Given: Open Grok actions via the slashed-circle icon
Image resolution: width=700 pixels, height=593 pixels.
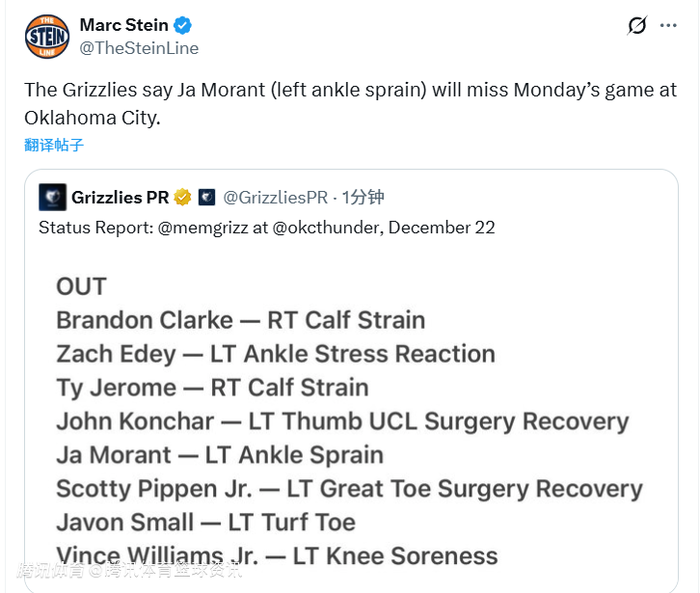Looking at the screenshot, I should click(x=636, y=26).
